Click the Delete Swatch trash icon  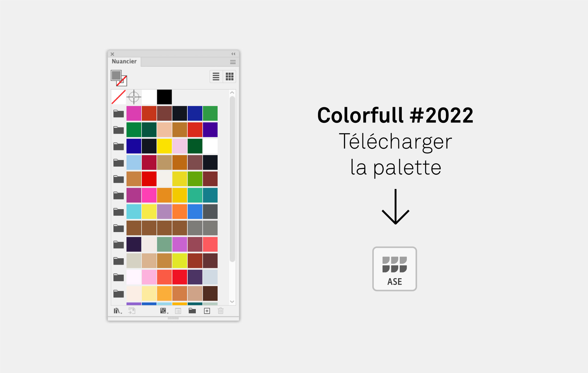click(x=220, y=311)
